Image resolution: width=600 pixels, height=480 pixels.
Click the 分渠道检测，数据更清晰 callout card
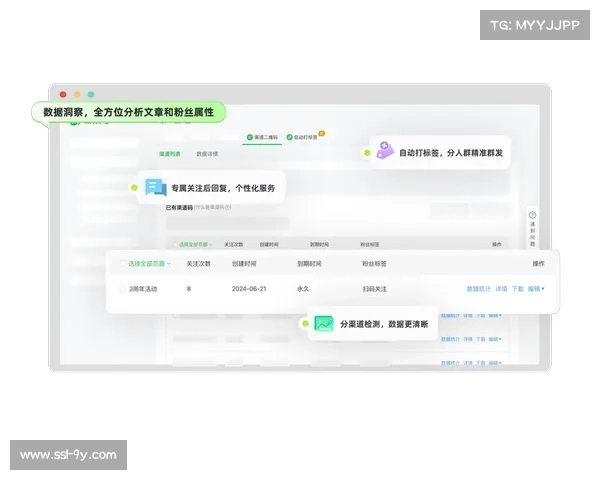[x=373, y=324]
